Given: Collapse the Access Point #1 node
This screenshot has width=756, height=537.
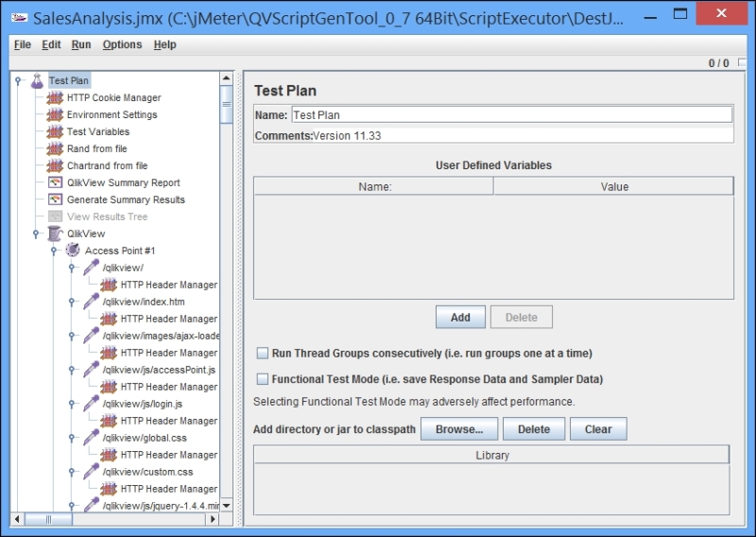Looking at the screenshot, I should (x=54, y=251).
